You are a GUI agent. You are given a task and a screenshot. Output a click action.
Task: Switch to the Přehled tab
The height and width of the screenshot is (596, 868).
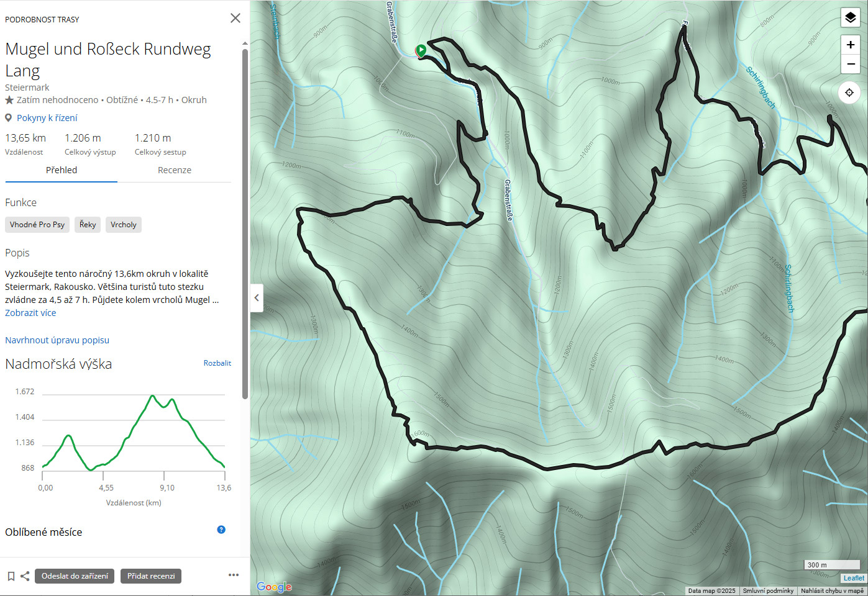tap(62, 170)
